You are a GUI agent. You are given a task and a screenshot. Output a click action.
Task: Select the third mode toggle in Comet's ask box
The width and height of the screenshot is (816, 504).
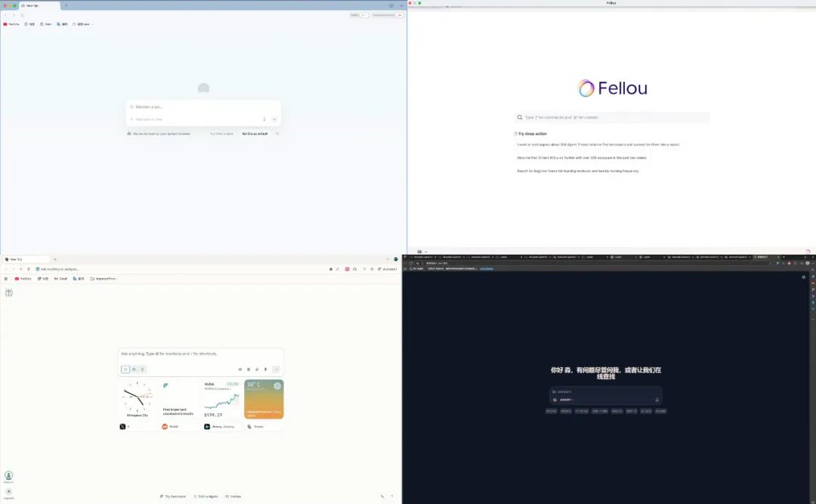click(x=142, y=369)
